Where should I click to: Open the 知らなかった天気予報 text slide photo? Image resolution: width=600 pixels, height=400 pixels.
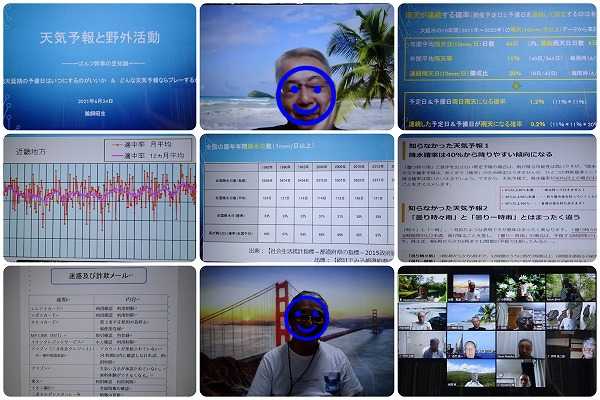coord(497,198)
